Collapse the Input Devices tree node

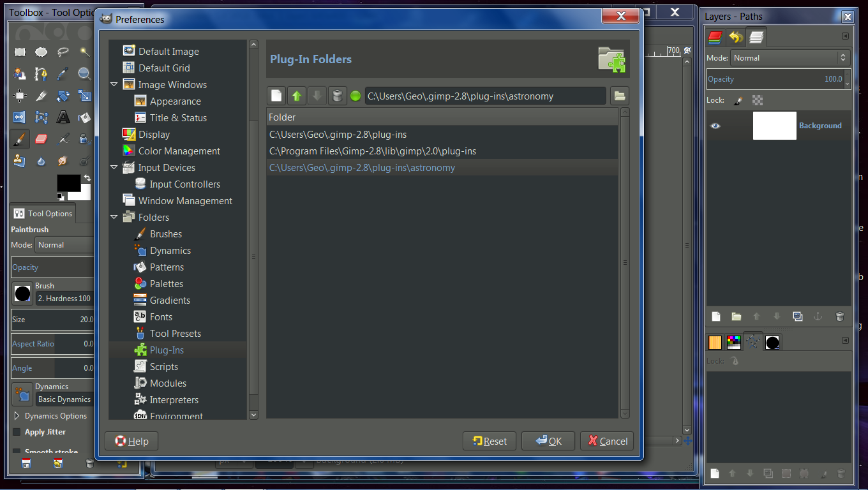pyautogui.click(x=114, y=167)
